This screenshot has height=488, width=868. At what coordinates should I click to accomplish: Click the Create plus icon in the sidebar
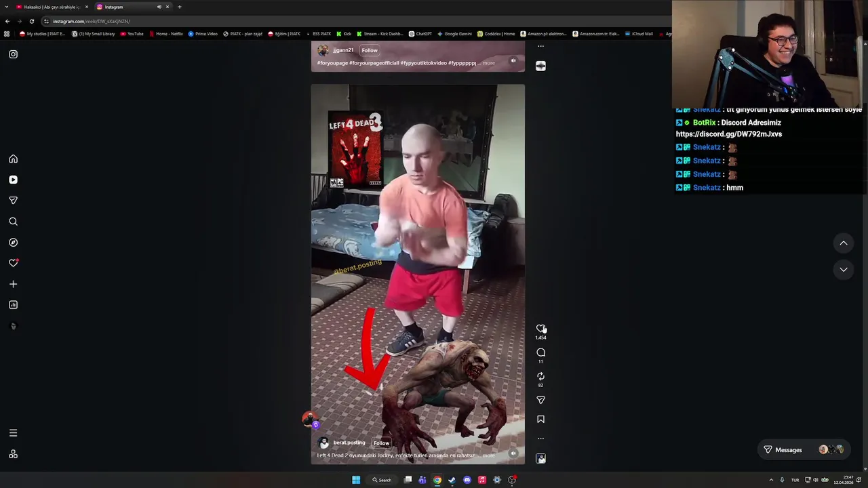pyautogui.click(x=13, y=284)
